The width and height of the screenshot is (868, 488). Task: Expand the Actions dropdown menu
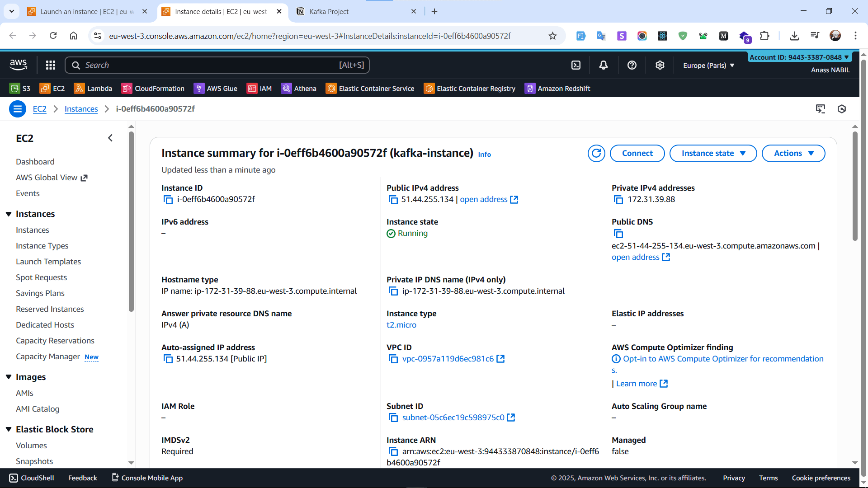(793, 153)
